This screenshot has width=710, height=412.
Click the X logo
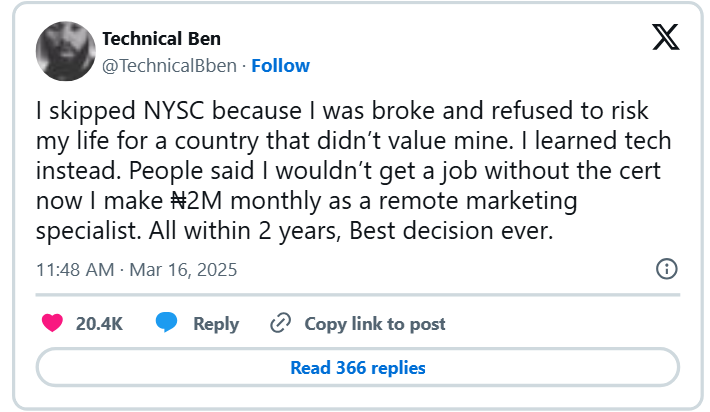[665, 39]
